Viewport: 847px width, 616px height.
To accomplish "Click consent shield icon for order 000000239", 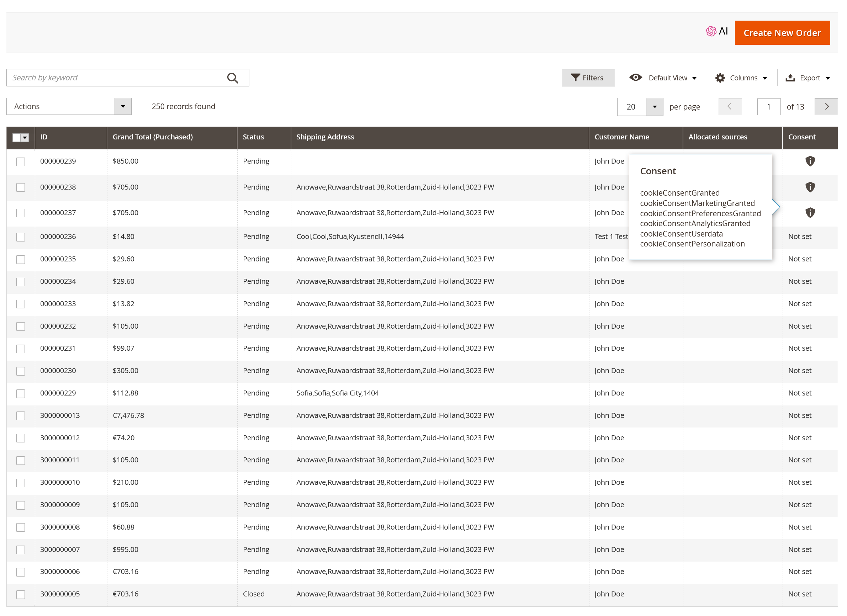I will point(810,161).
